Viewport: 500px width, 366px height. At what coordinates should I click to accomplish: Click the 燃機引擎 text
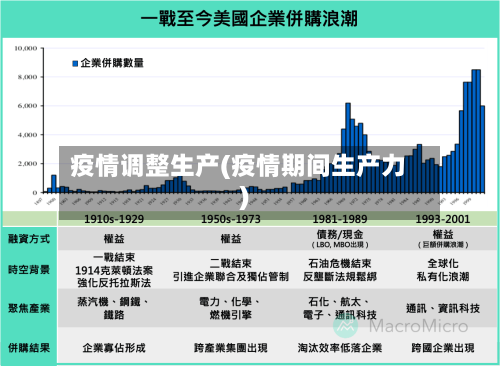(x=231, y=315)
